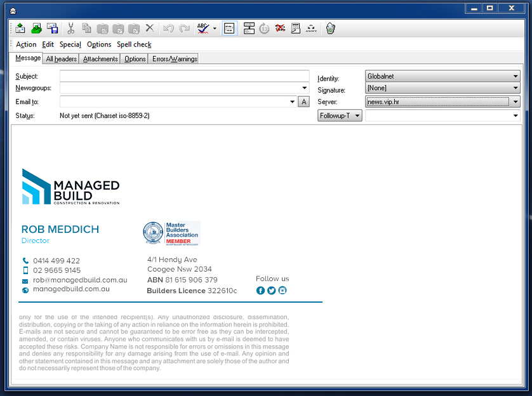The height and width of the screenshot is (396, 532).
Task: Click the rewrap paragraph layout icon
Action: tap(249, 29)
